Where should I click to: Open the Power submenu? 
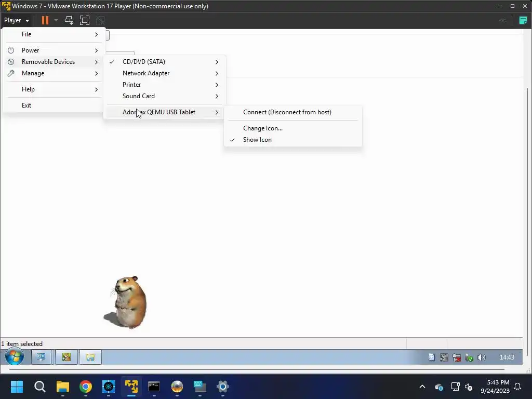click(x=54, y=50)
